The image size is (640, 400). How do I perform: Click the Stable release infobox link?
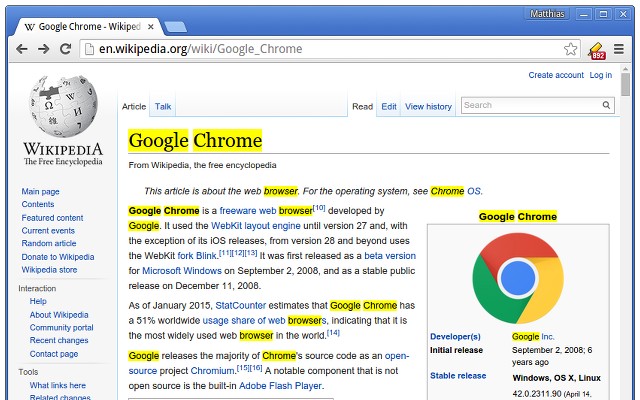tap(458, 376)
